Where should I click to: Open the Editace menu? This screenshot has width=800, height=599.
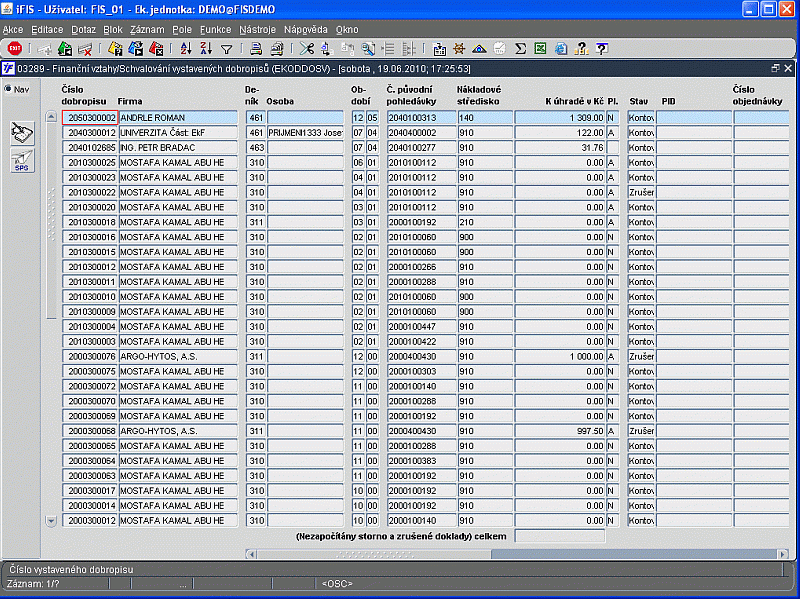click(47, 30)
